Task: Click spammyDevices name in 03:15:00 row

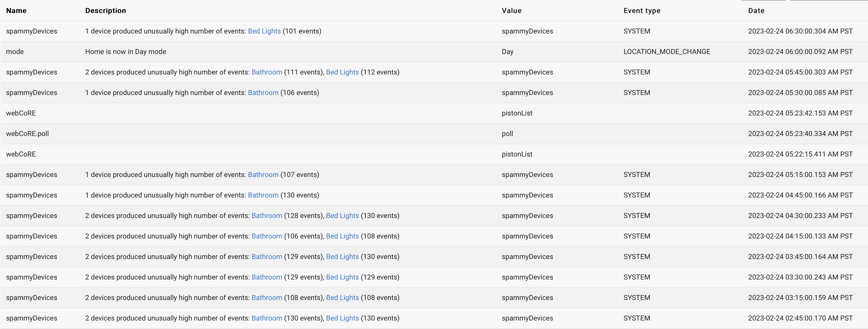Action: 32,298
